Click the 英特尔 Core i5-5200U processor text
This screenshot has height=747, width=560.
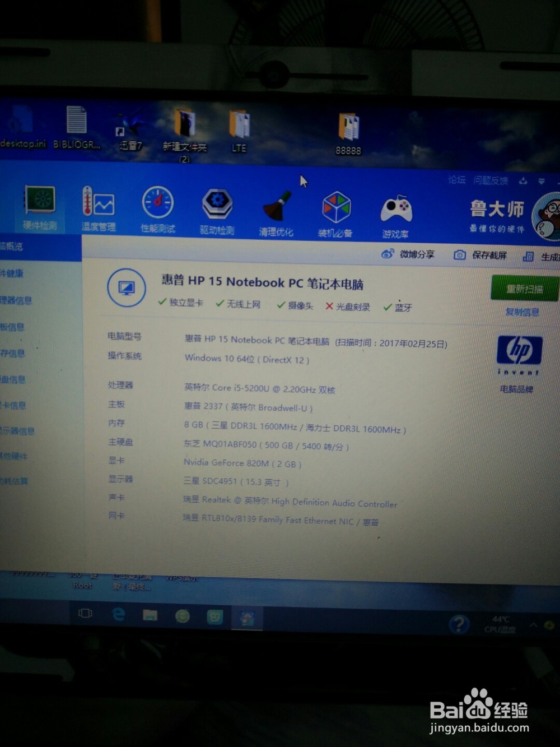[260, 388]
